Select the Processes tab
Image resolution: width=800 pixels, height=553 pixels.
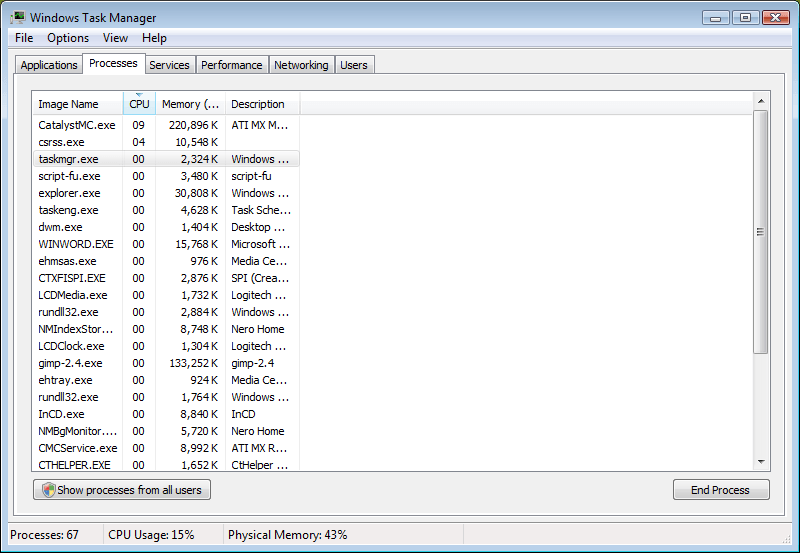pyautogui.click(x=113, y=63)
